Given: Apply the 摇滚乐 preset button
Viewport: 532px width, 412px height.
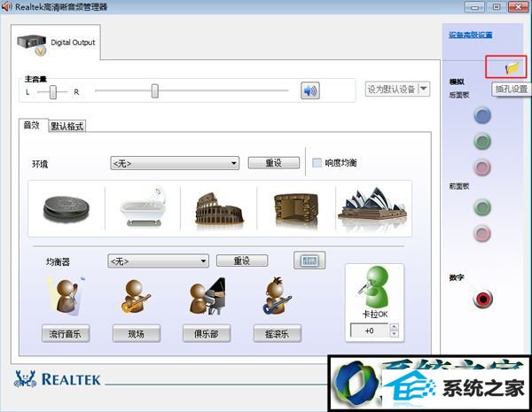Looking at the screenshot, I should pos(278,334).
